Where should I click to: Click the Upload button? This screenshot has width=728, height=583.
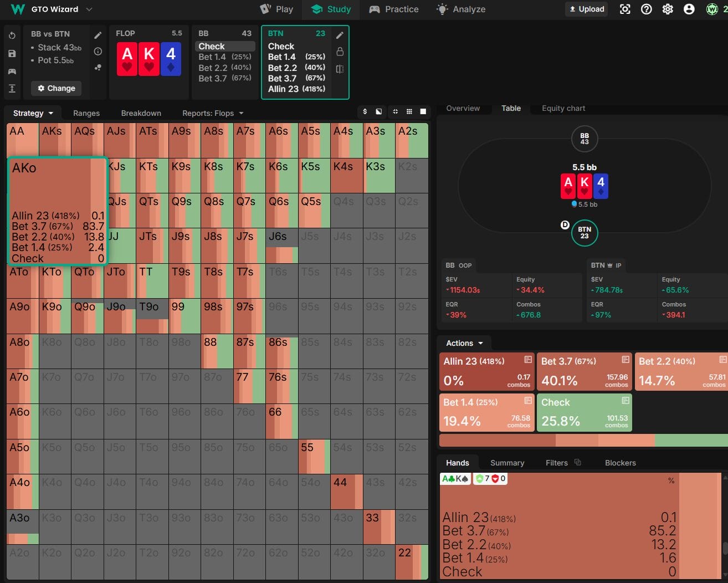click(x=586, y=9)
